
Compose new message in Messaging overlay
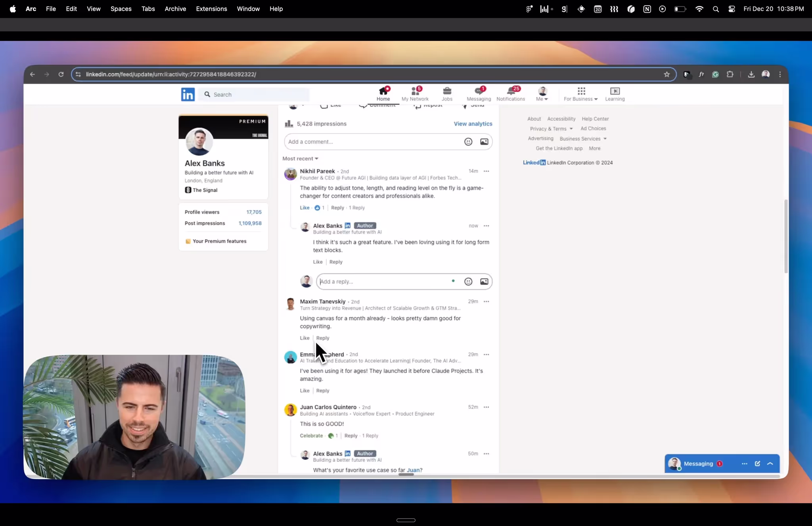pos(757,464)
